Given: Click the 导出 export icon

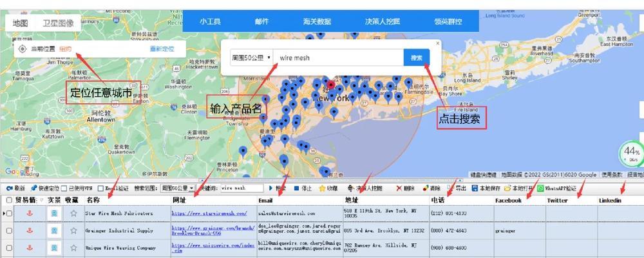Looking at the screenshot, I should click(451, 188).
